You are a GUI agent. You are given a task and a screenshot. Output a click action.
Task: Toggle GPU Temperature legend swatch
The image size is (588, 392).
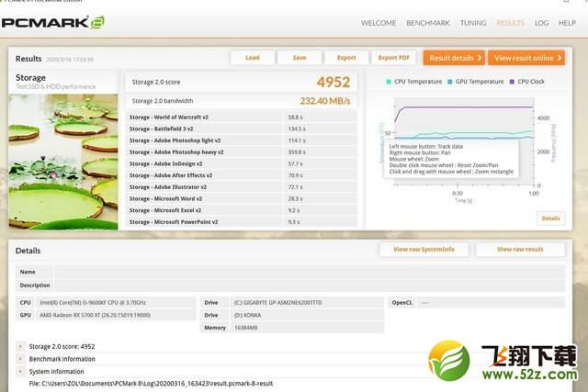(450, 82)
